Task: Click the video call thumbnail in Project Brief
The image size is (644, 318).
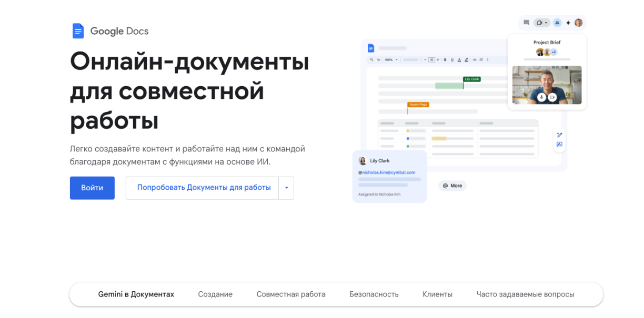Action: [x=547, y=85]
